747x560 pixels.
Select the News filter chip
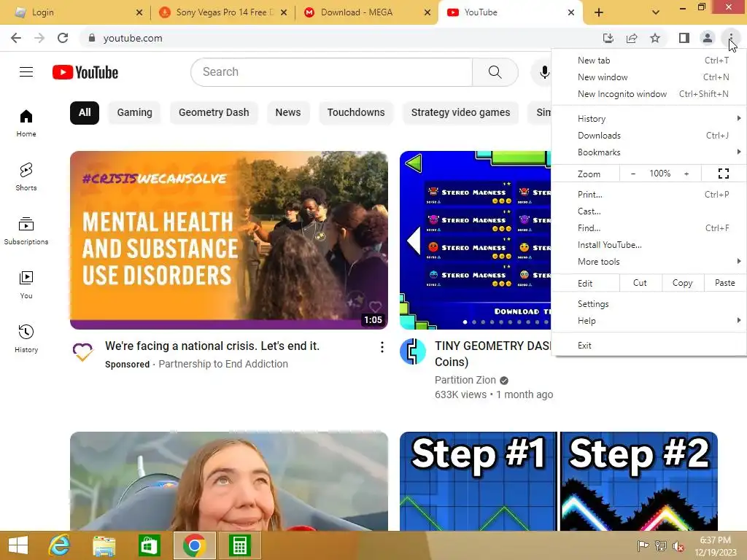tap(288, 113)
